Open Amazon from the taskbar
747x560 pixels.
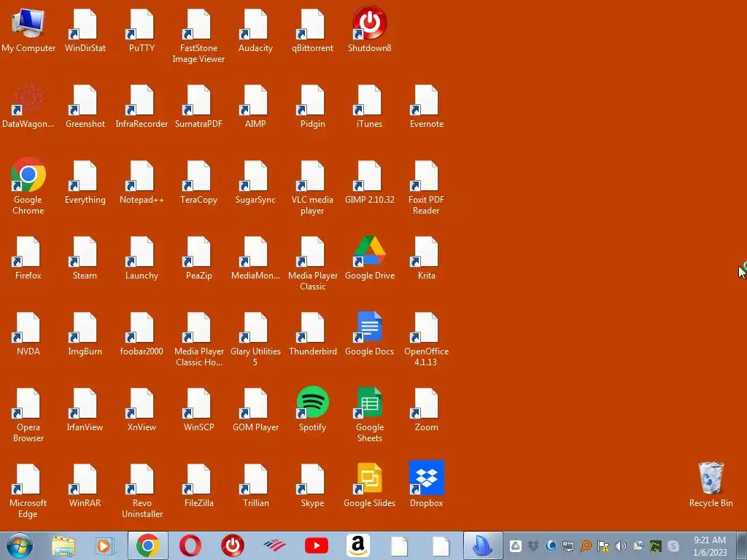358,545
